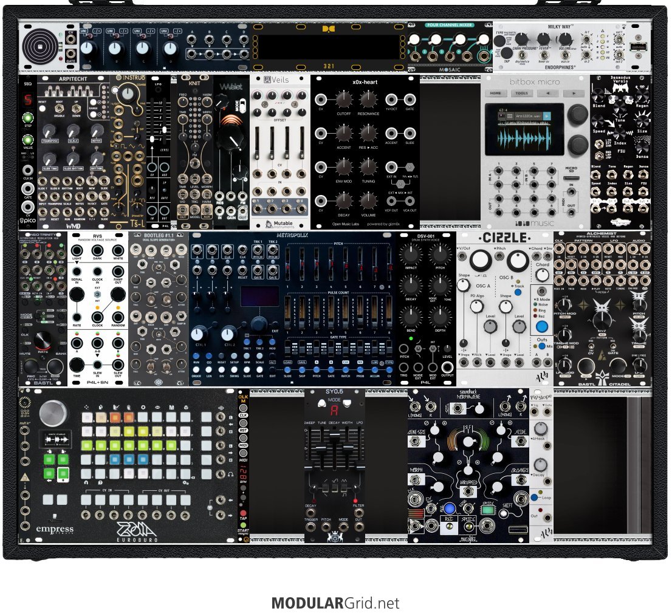
Task: Click the Mutable Instruments logo on Veils
Action: [279, 224]
